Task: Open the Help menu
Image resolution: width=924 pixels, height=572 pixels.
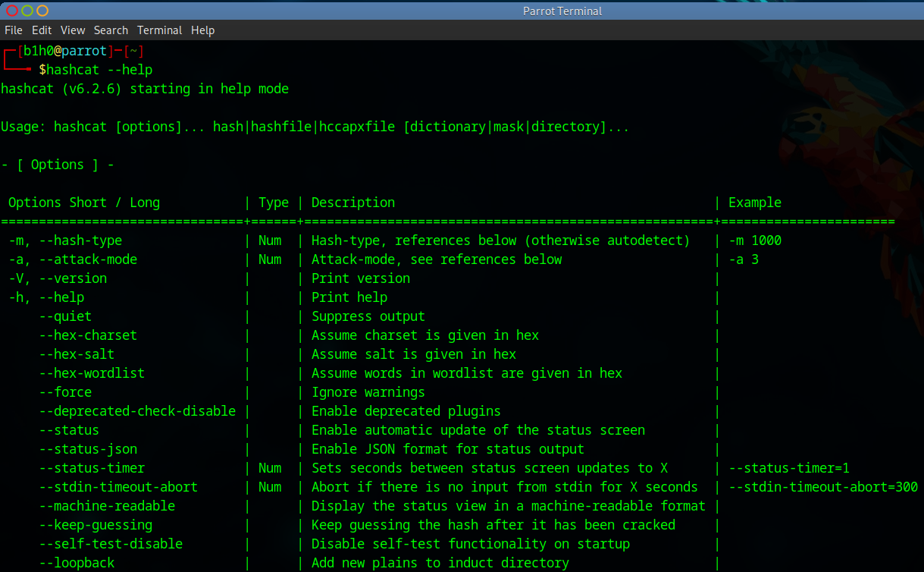Action: 202,30
